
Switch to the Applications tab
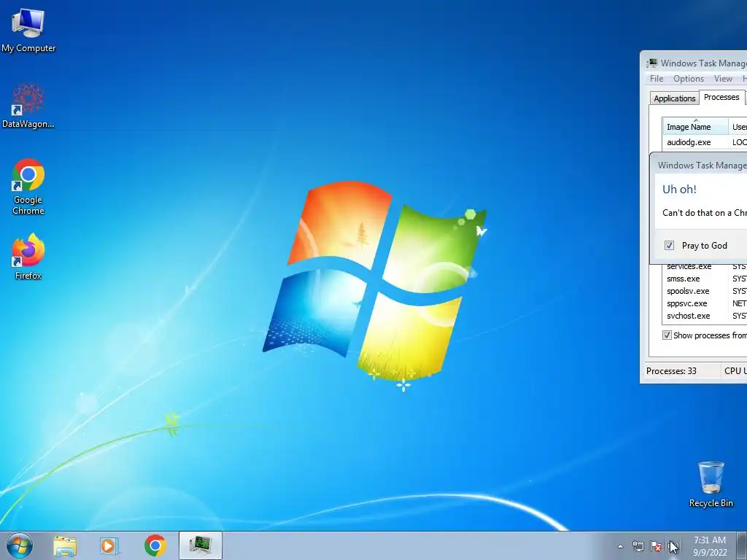tap(674, 98)
